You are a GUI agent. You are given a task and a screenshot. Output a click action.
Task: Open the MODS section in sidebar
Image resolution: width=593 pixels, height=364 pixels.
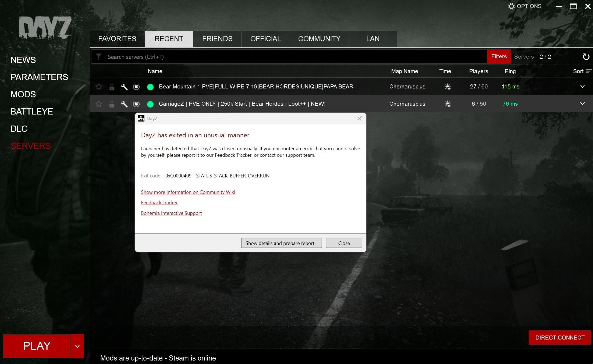pos(23,94)
